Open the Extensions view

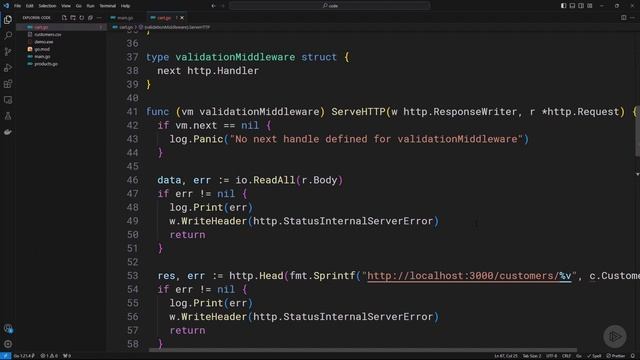click(8, 84)
